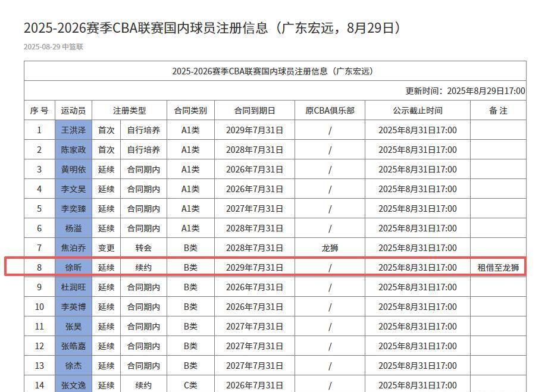The height and width of the screenshot is (392, 548).
Task: Click the 公示截止时间 column header
Action: (x=418, y=111)
